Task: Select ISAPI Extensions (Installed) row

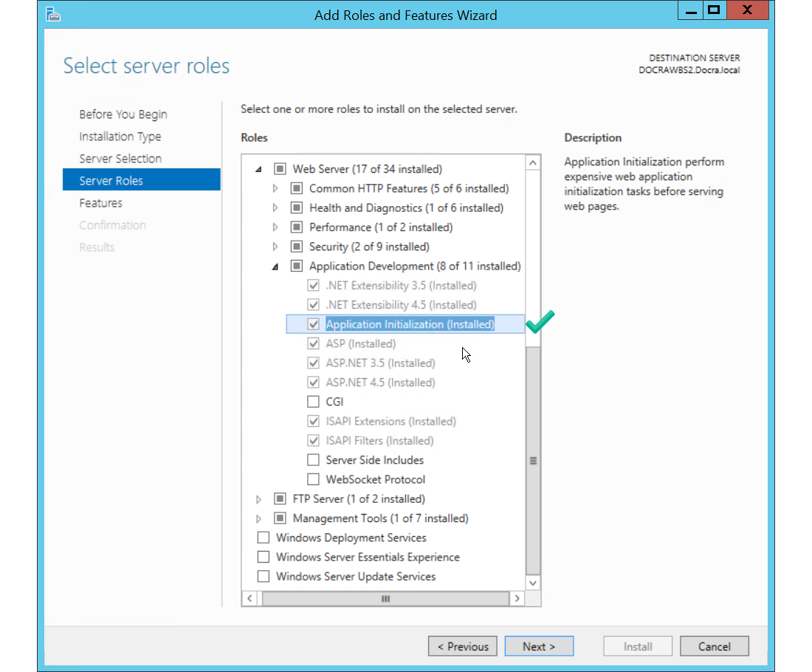Action: 391,421
